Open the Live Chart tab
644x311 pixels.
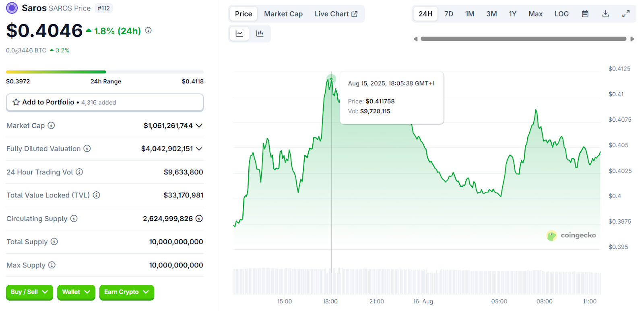336,14
